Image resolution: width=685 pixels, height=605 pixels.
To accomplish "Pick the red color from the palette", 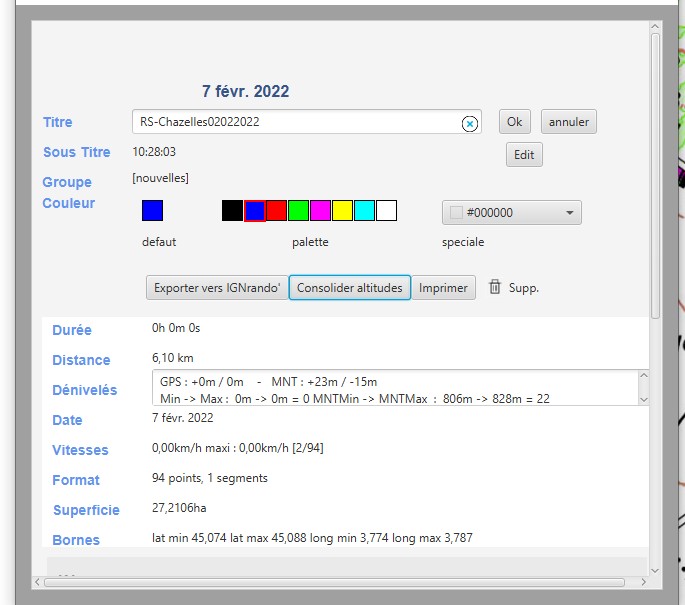I will pyautogui.click(x=276, y=211).
